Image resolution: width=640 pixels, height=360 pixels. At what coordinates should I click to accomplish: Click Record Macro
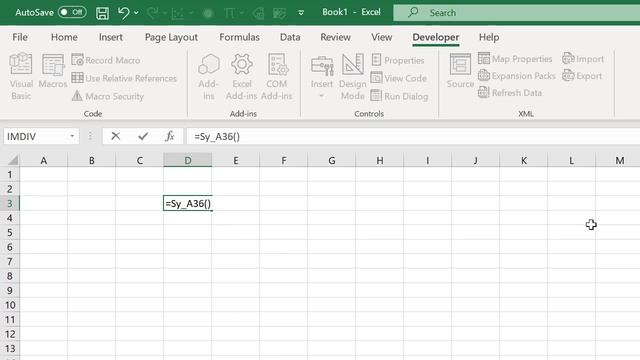pyautogui.click(x=106, y=60)
